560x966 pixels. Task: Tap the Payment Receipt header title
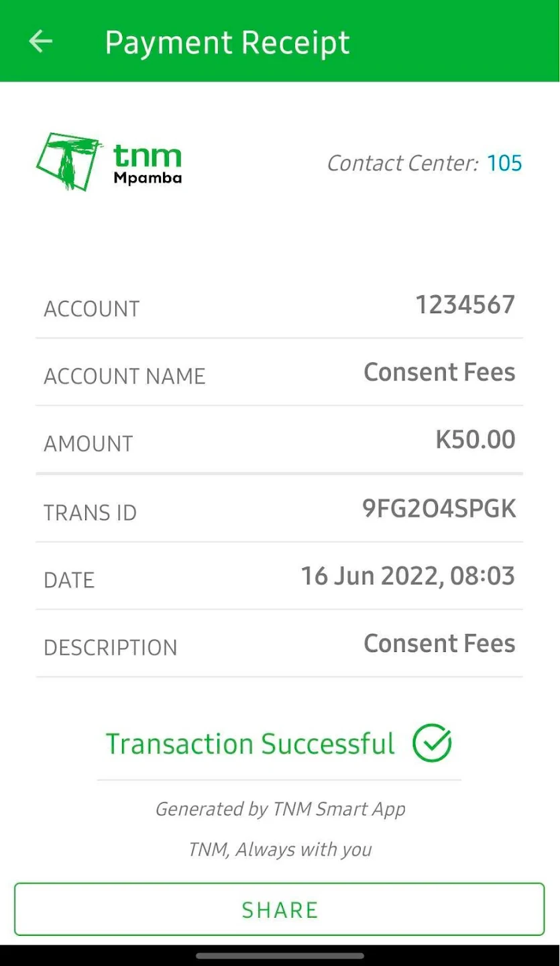[x=227, y=43]
